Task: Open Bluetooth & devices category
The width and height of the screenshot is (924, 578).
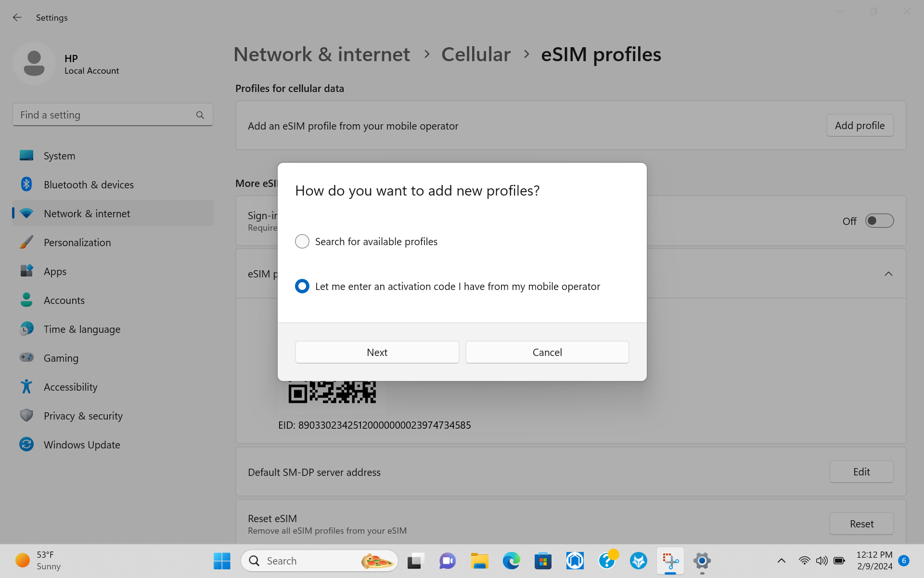Action: tap(113, 184)
